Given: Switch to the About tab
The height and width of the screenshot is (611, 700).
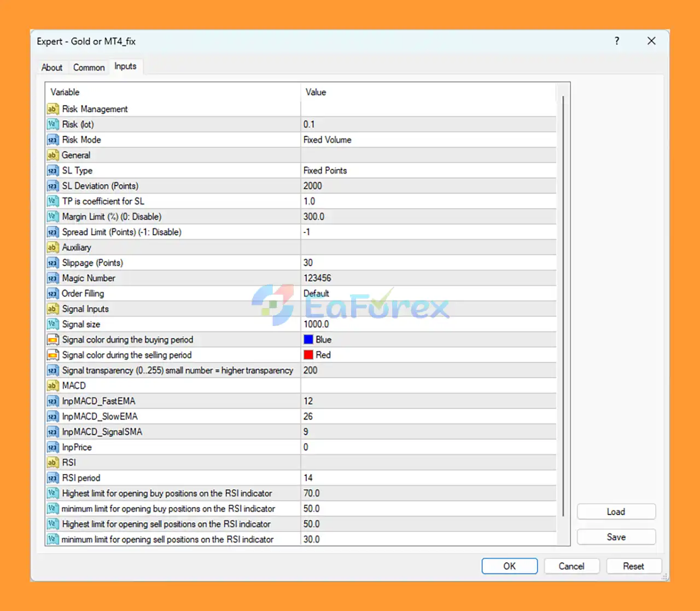Looking at the screenshot, I should click(x=52, y=67).
